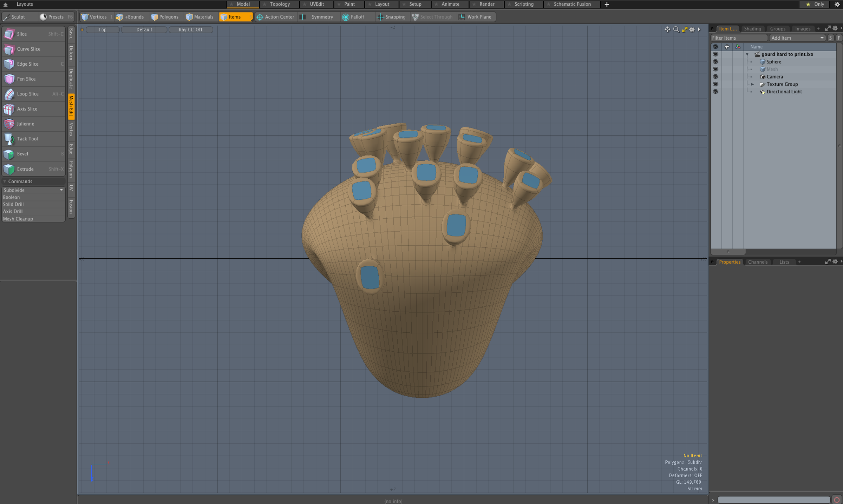This screenshot has height=504, width=843.
Task: Toggle Directional Light visibility eye
Action: 715,92
